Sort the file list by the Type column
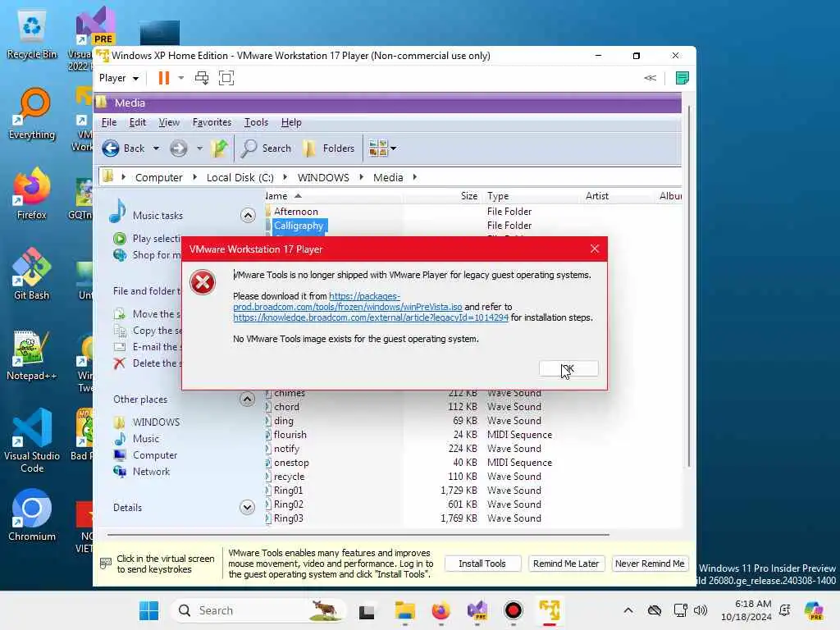840x630 pixels. (498, 196)
